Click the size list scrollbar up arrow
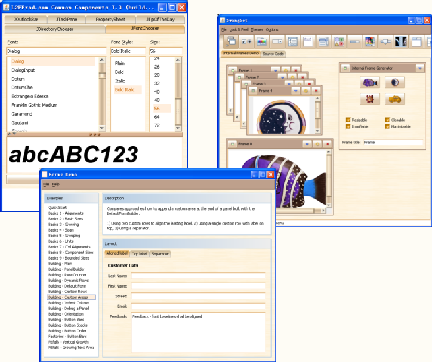 [x=178, y=60]
